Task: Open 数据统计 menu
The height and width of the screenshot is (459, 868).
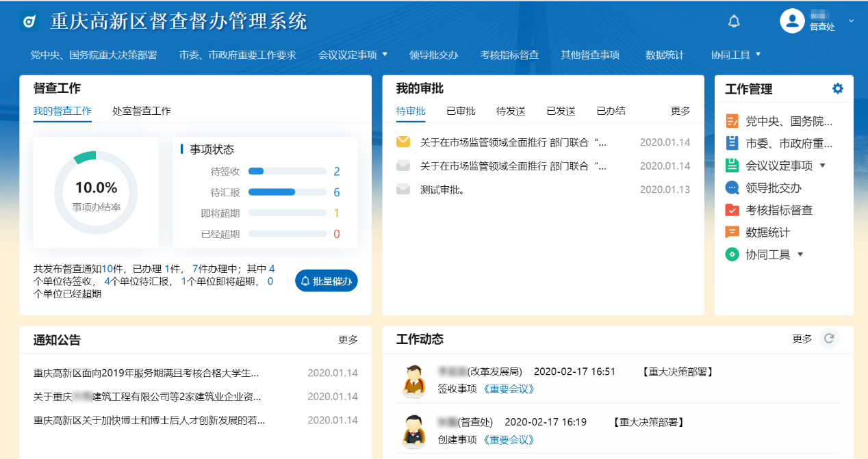Action: coord(665,55)
